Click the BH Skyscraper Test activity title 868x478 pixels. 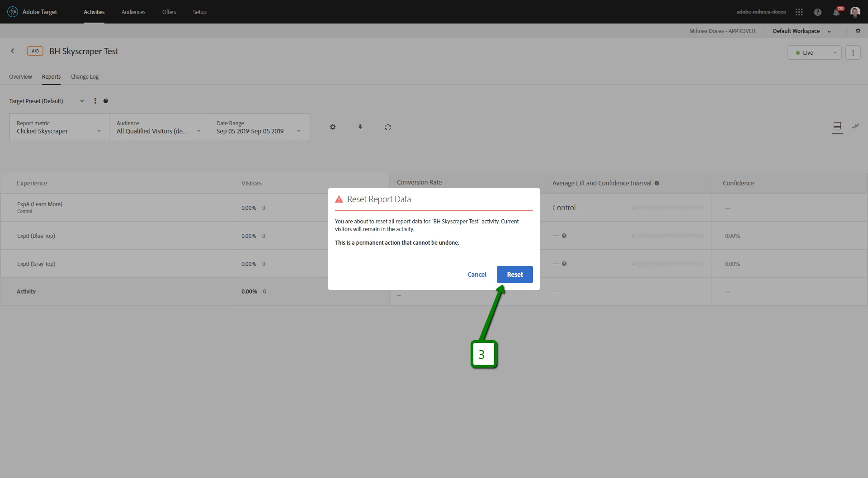[x=84, y=51]
